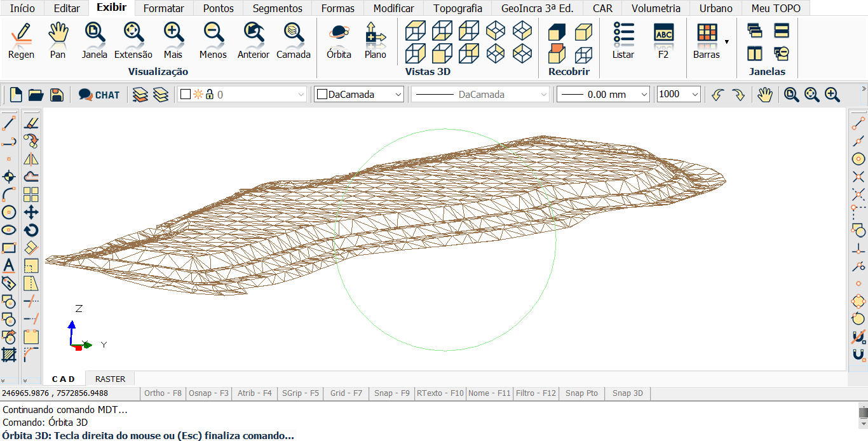Select the Janela zoom window tool
The width and height of the screenshot is (868, 441).
[95, 33]
